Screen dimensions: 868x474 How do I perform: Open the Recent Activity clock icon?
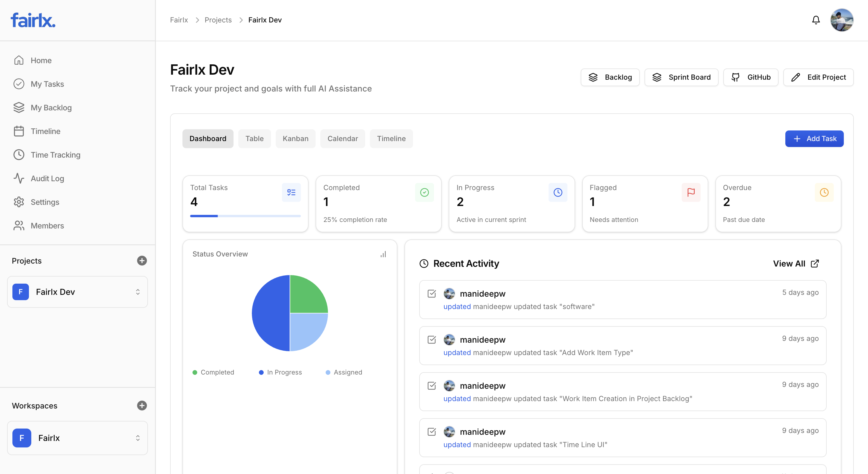coord(424,264)
